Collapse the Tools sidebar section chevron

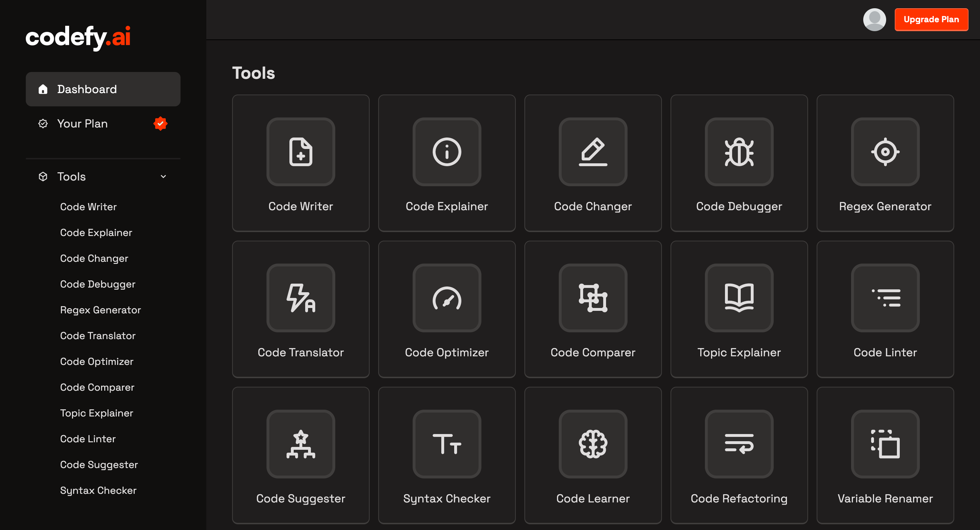[163, 177]
